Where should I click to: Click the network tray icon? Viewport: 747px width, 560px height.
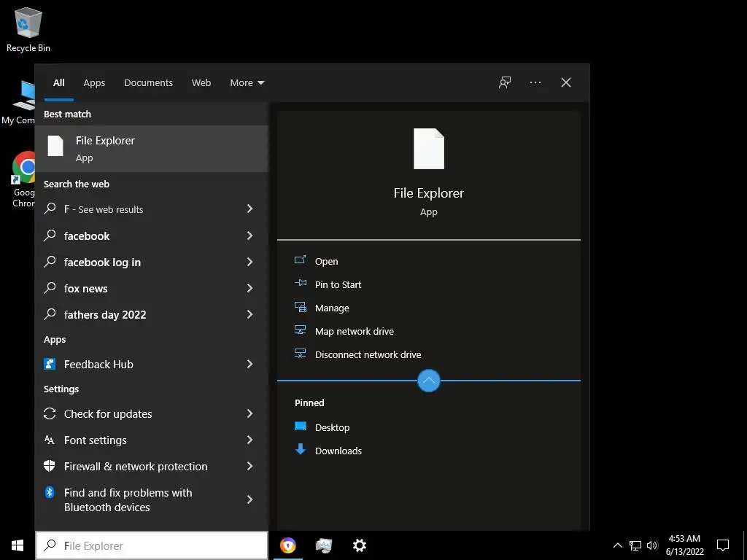(x=635, y=545)
